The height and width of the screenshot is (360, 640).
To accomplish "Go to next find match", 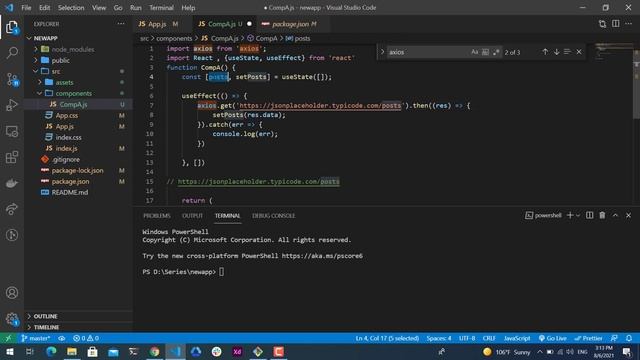I will pos(556,52).
